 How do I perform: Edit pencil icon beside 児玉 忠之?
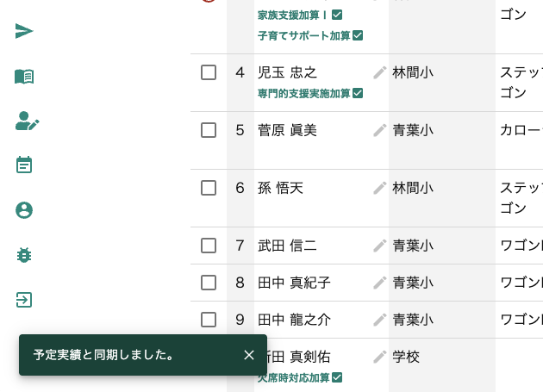pyautogui.click(x=380, y=72)
